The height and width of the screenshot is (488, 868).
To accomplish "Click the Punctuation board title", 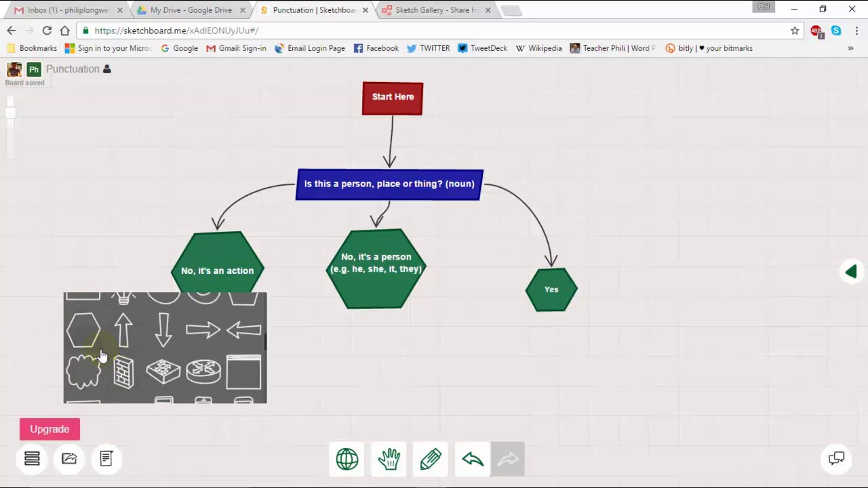I will click(x=73, y=69).
